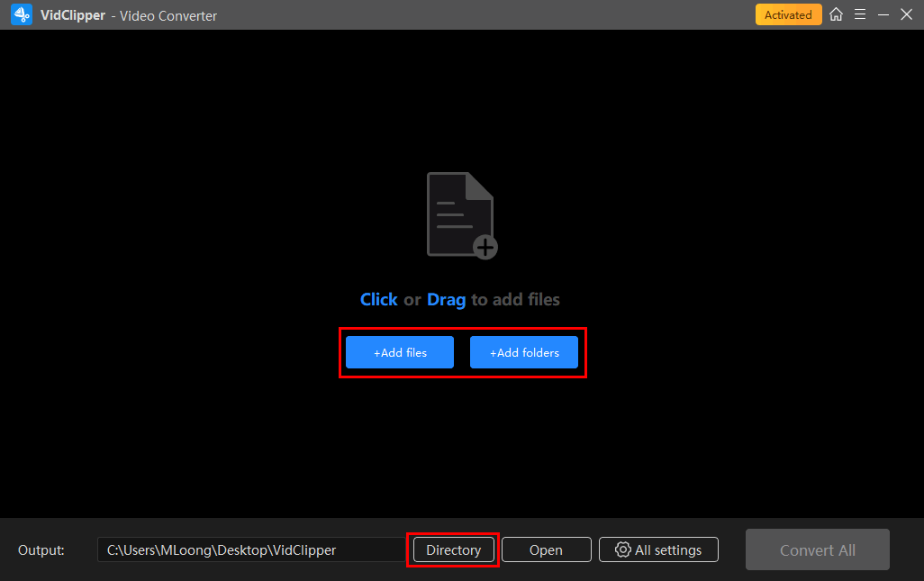
Task: Minimize the VidClipper window
Action: pos(883,14)
